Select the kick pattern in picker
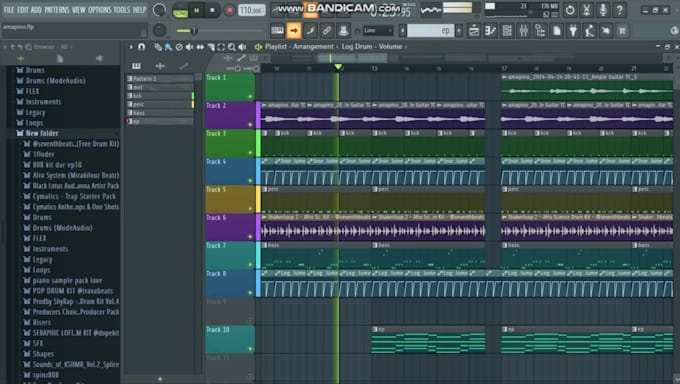 (160, 96)
